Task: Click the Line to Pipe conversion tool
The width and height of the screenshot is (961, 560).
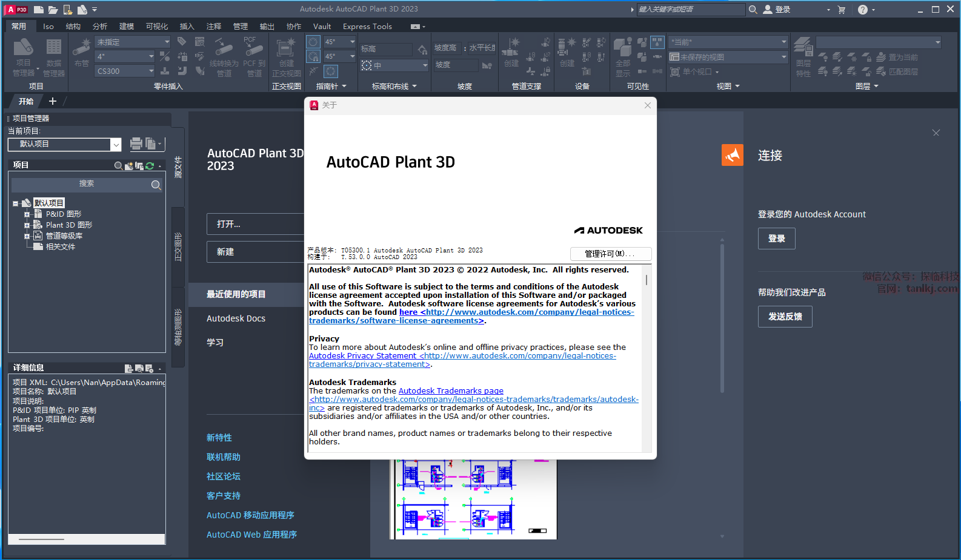Action: [x=224, y=58]
